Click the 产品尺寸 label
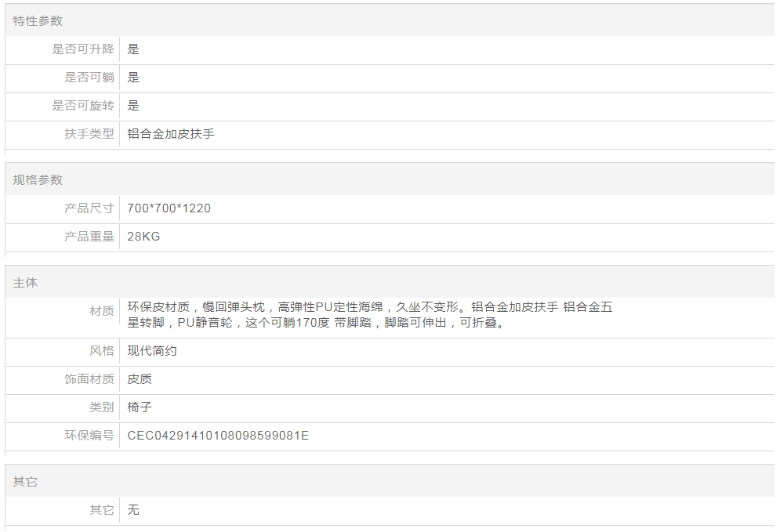The image size is (780, 532). (x=89, y=208)
